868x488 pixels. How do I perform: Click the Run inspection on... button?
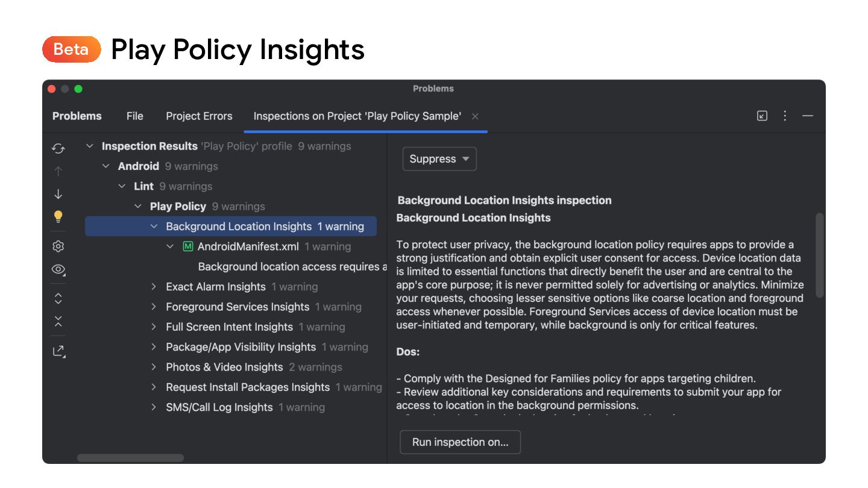[x=461, y=442]
